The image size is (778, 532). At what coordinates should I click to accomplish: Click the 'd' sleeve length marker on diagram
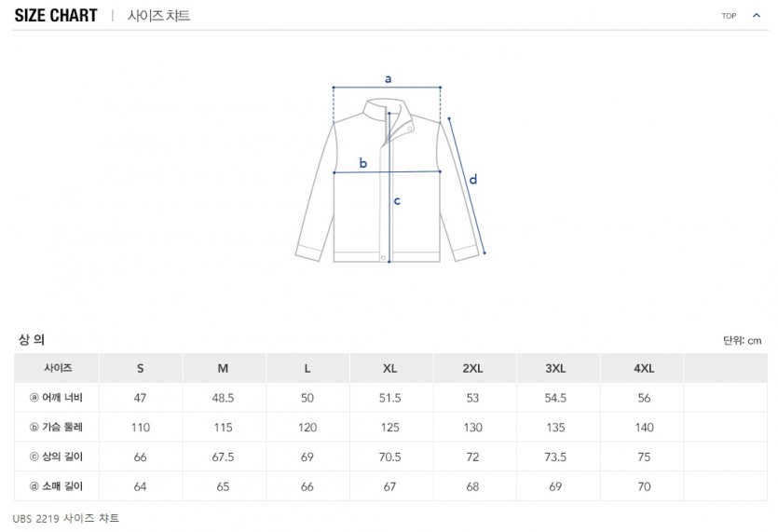coord(473,179)
